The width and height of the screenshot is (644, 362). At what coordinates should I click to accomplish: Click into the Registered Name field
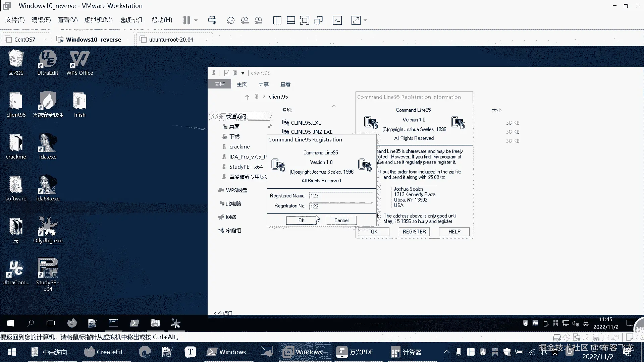click(340, 196)
